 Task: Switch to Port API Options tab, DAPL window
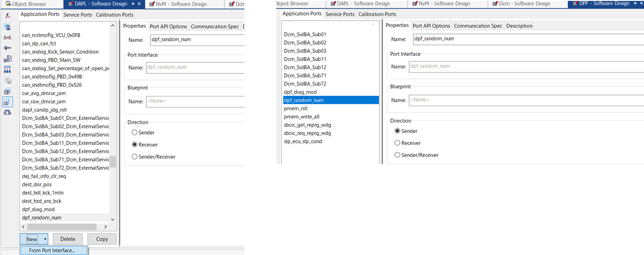click(x=168, y=27)
